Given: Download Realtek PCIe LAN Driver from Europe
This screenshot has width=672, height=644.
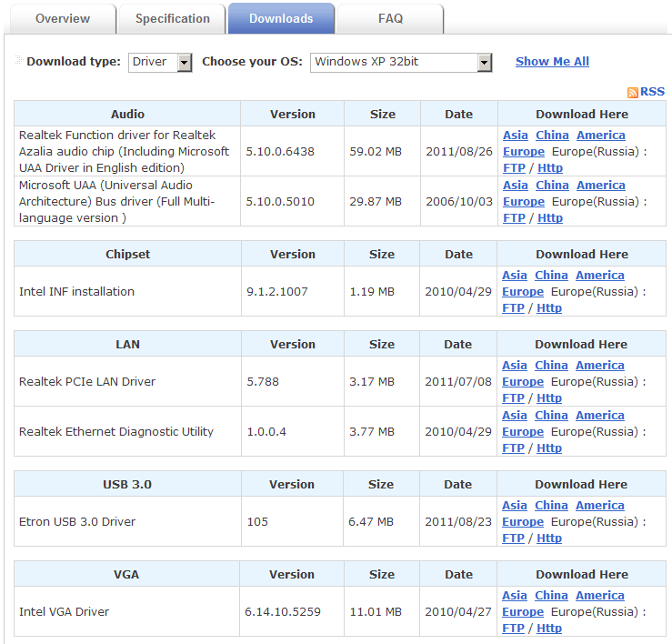Looking at the screenshot, I should (523, 382).
